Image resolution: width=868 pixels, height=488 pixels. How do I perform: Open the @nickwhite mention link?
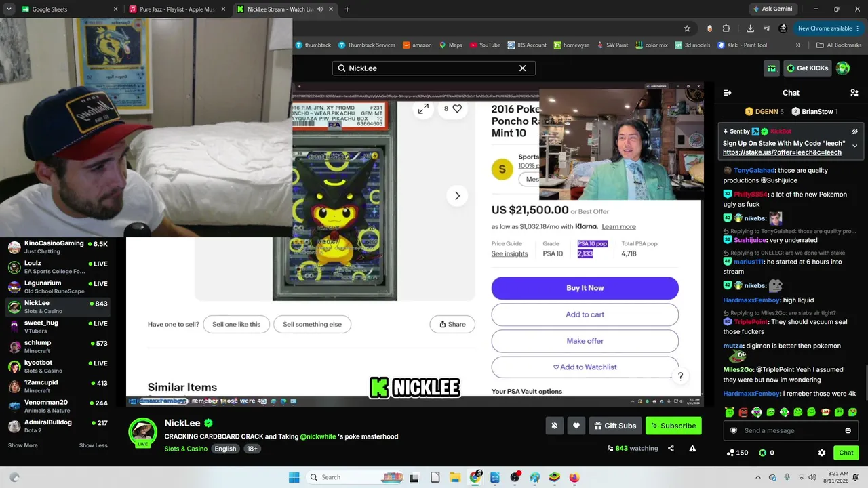[318, 436]
